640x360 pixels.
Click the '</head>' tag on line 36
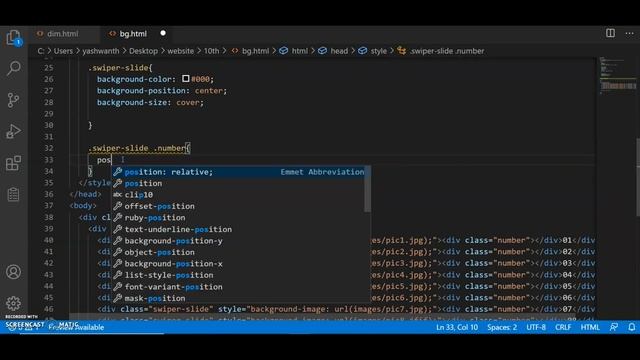[x=85, y=194]
